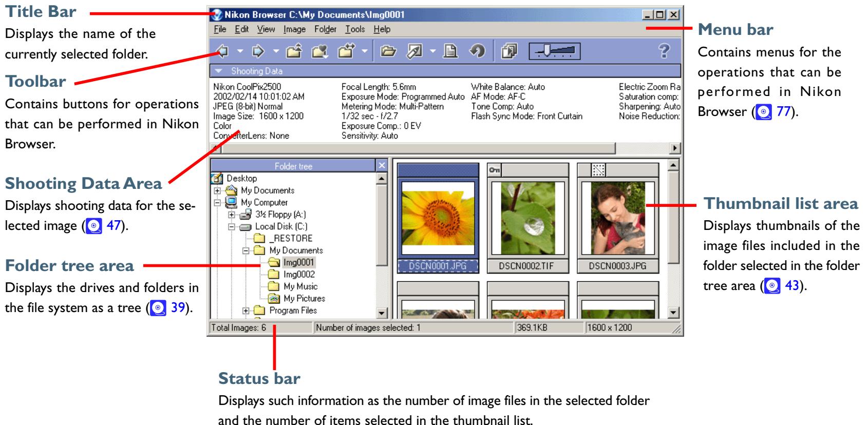Click 'Number of images selected: 1' status entry

coord(368,327)
